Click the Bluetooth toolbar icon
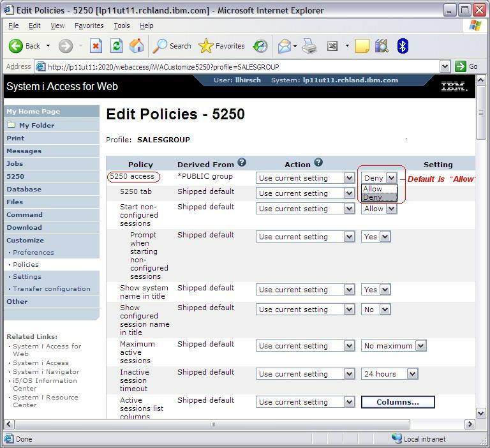490x448 pixels. [403, 46]
